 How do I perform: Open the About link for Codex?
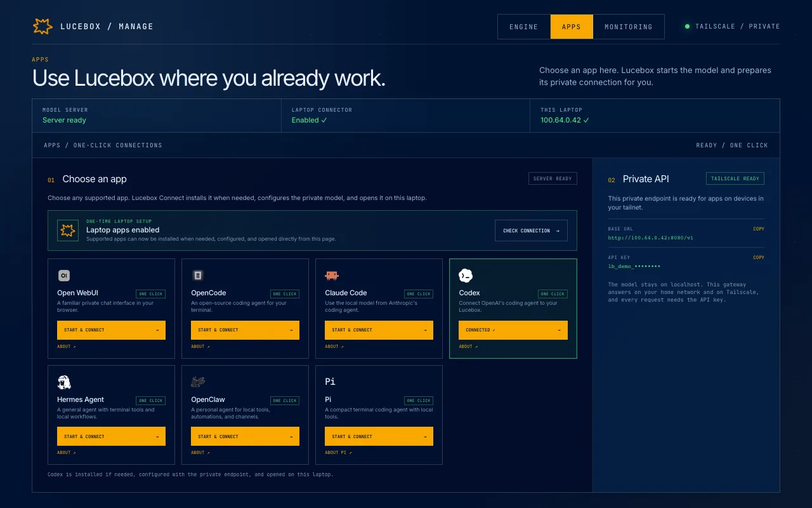pyautogui.click(x=468, y=347)
